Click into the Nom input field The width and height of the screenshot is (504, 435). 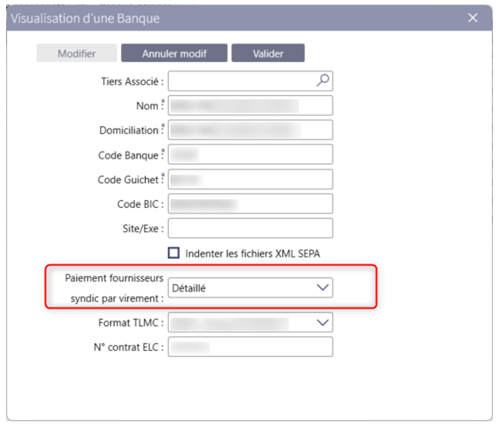250,106
